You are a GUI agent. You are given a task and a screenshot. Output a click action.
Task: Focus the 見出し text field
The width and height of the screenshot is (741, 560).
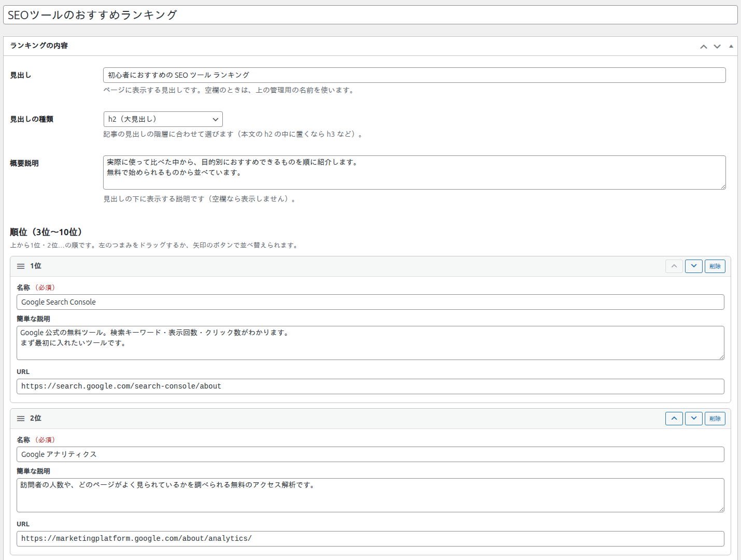click(415, 75)
